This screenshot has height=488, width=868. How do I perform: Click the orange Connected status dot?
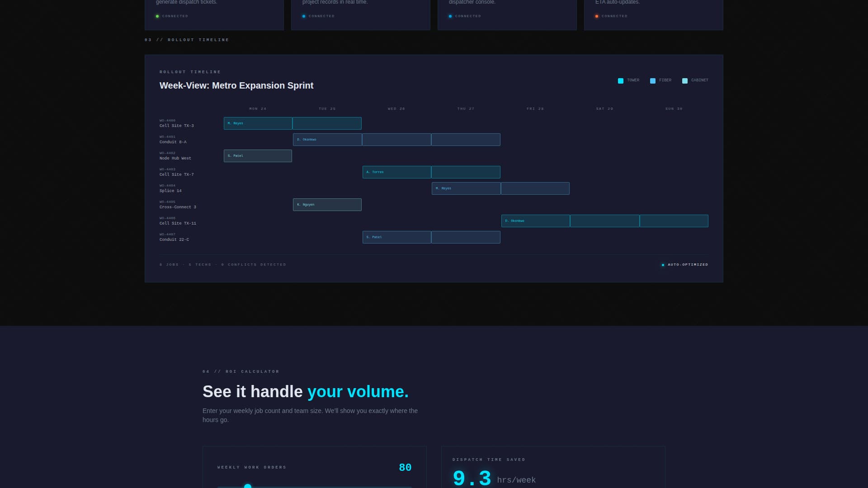pyautogui.click(x=597, y=16)
